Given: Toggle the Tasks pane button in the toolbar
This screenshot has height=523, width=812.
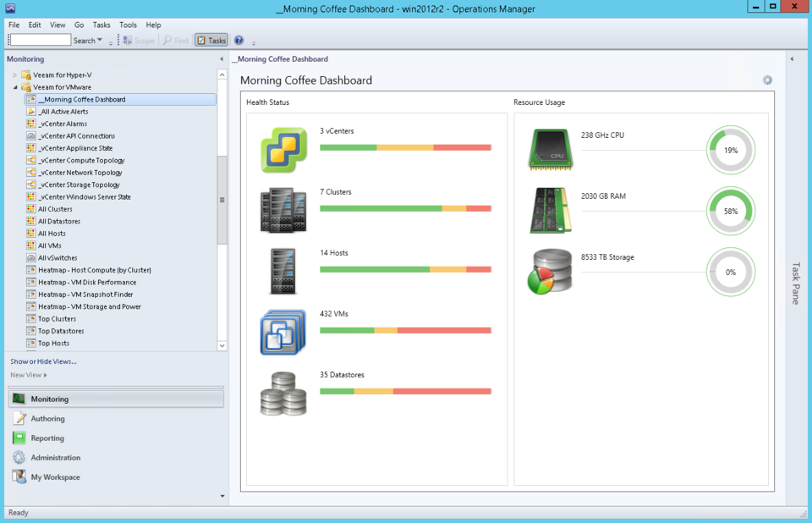Looking at the screenshot, I should 211,41.
